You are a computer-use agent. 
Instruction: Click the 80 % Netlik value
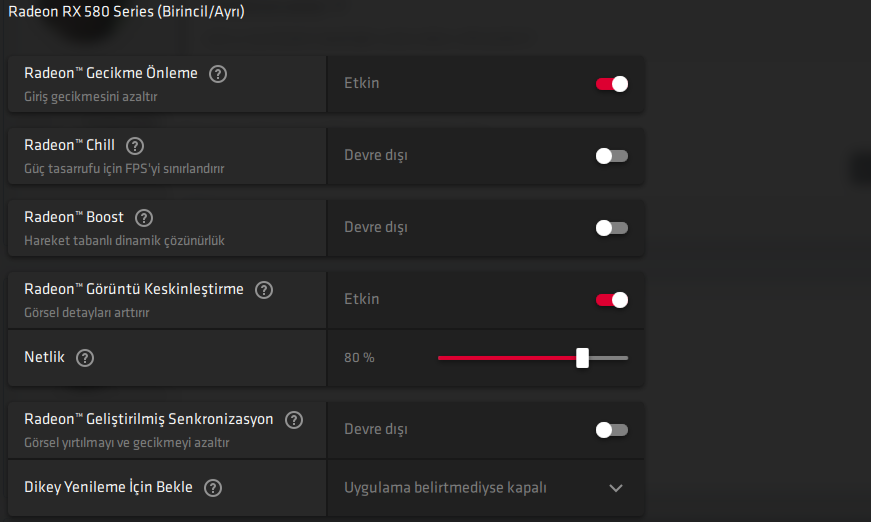point(359,358)
